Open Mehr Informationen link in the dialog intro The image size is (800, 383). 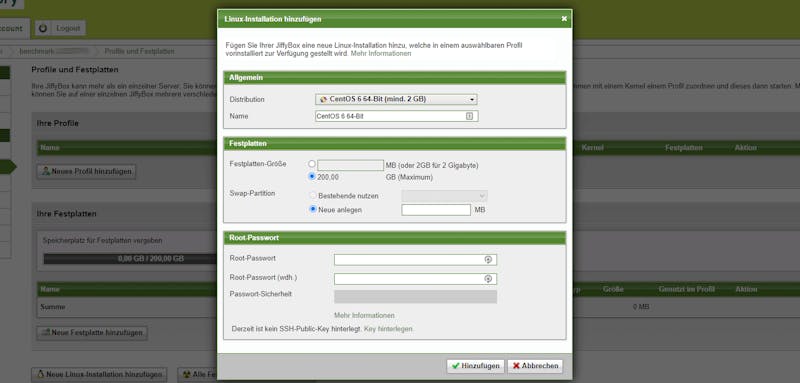tap(381, 53)
